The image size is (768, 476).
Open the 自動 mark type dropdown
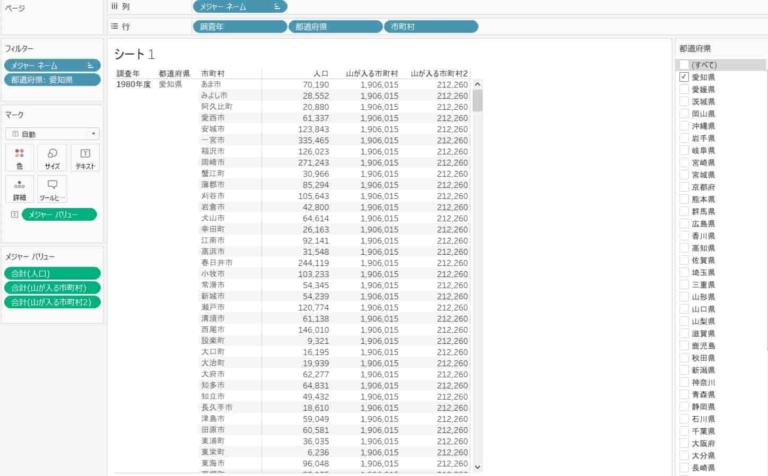[52, 133]
